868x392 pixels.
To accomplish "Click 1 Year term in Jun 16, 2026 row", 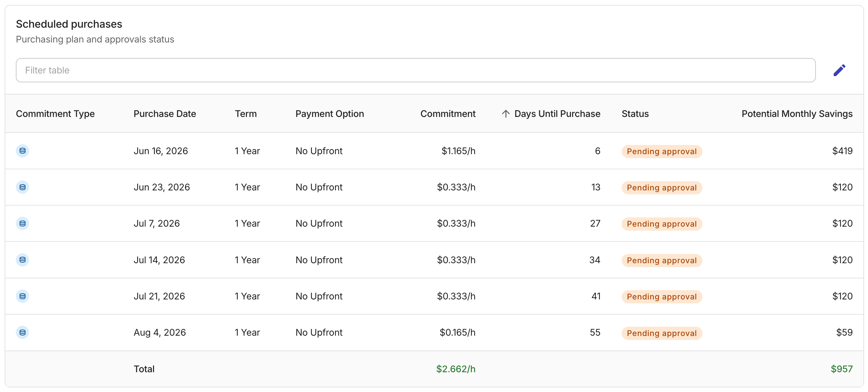I will click(247, 151).
